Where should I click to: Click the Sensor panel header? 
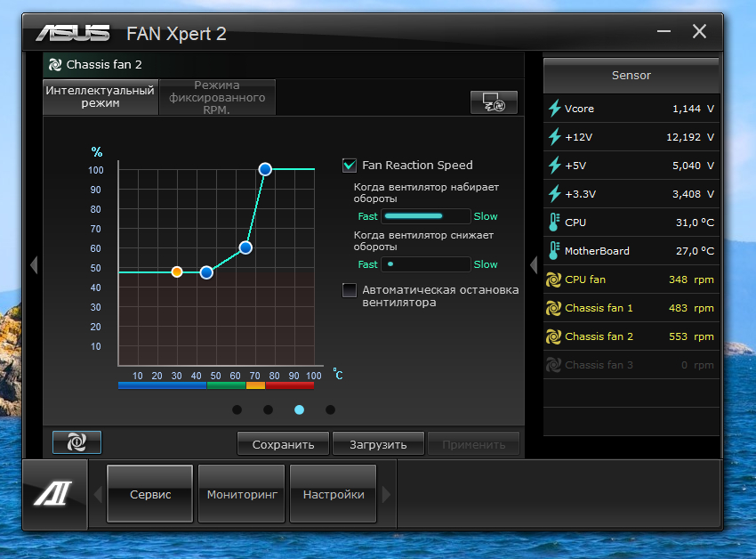(x=631, y=76)
